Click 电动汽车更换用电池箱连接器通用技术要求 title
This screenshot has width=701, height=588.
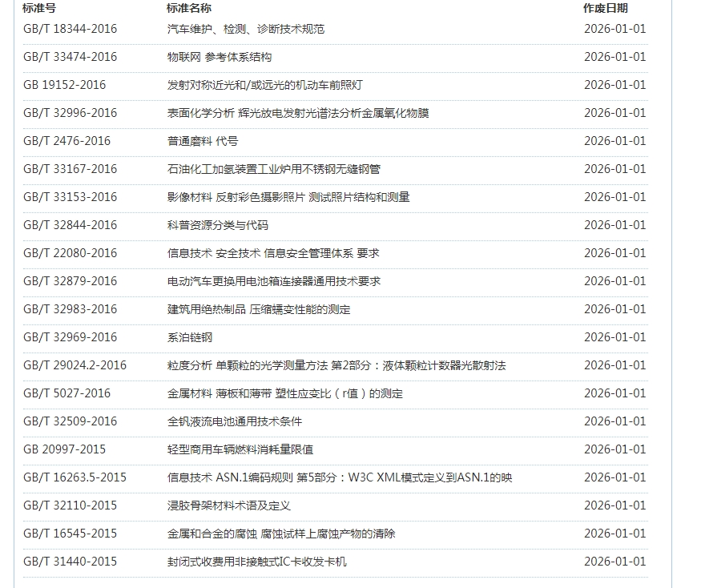(273, 281)
